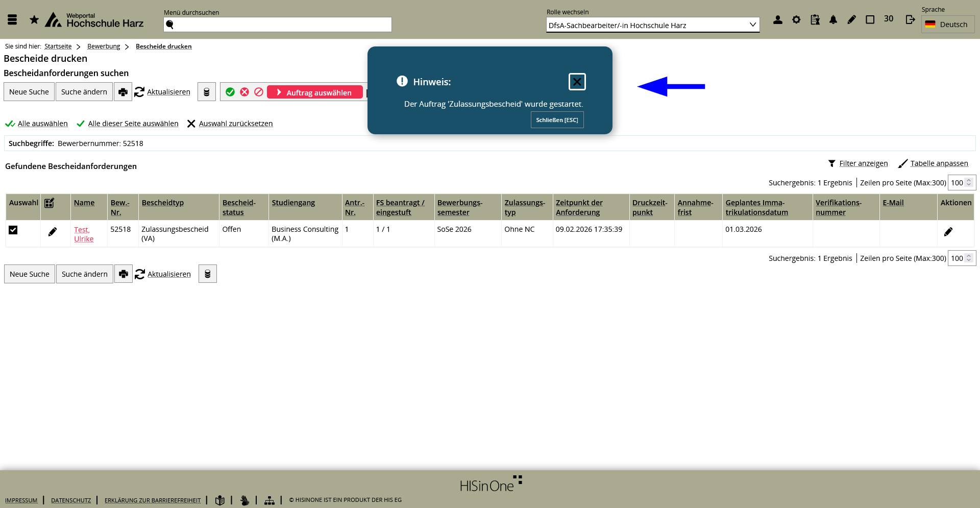Click pencil icon in Aktionen column

click(x=948, y=232)
